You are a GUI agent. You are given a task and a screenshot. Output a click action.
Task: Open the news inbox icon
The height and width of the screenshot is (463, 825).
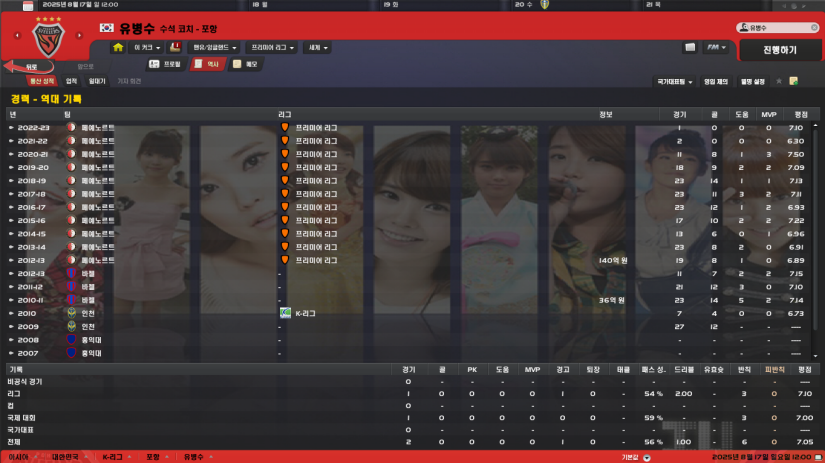pos(175,47)
